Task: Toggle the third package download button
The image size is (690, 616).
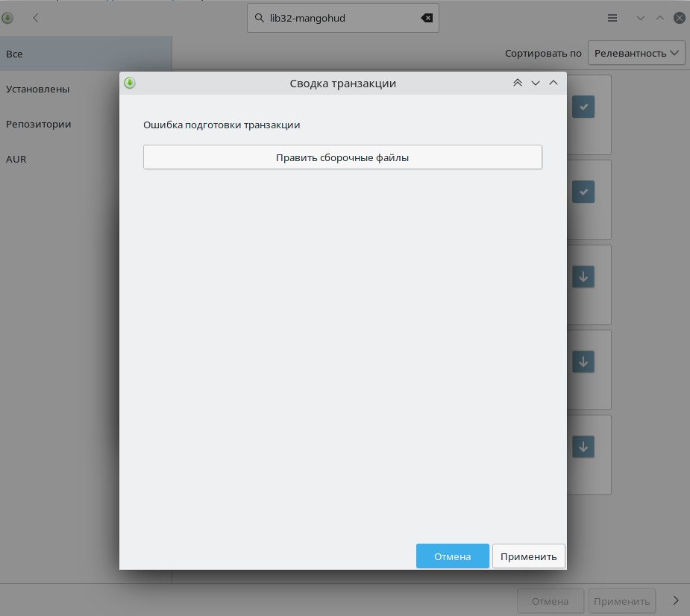Action: 583,277
